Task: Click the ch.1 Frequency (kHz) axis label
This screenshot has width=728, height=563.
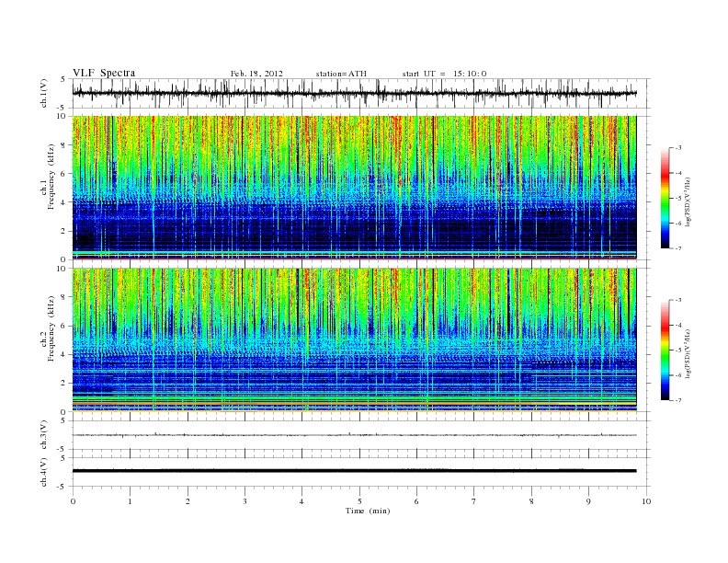Action: (x=48, y=177)
